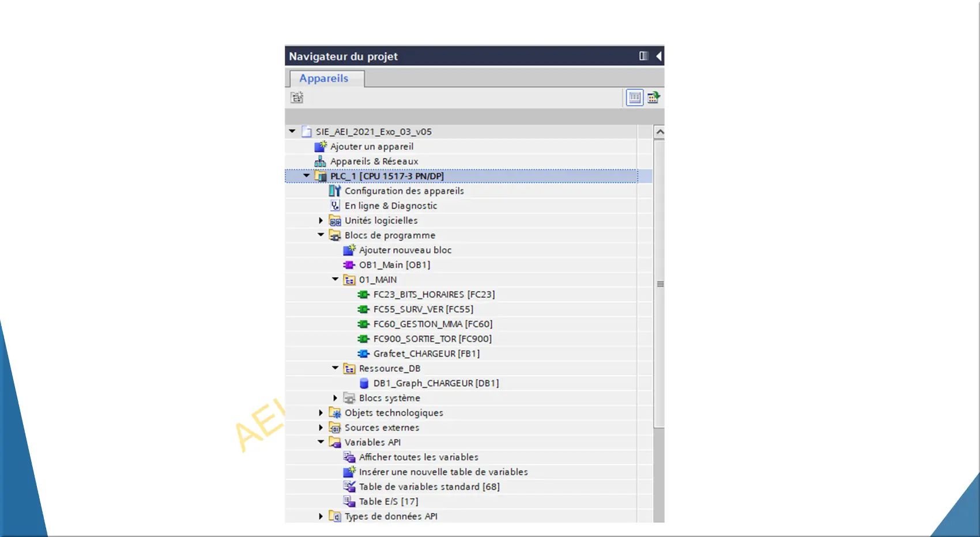Open Ajouter nouveau bloc
Screen dimensions: 980x537
[x=405, y=250]
